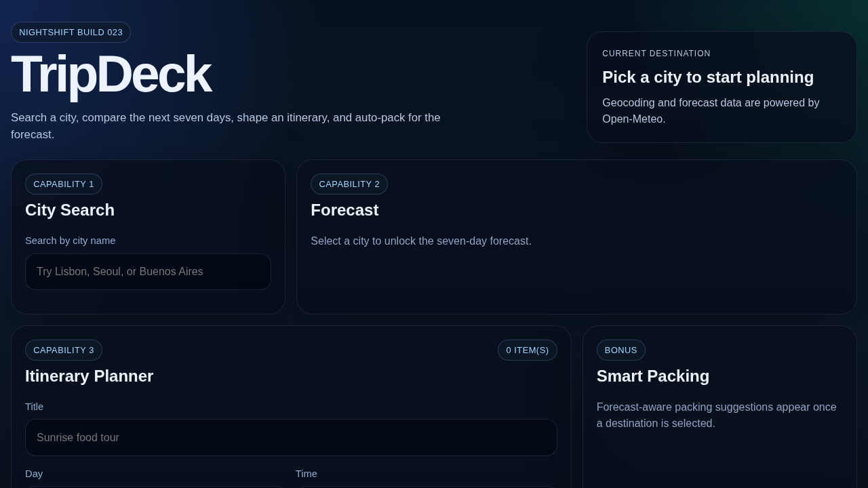Select the City Search card heading
868x488 pixels.
(x=70, y=210)
